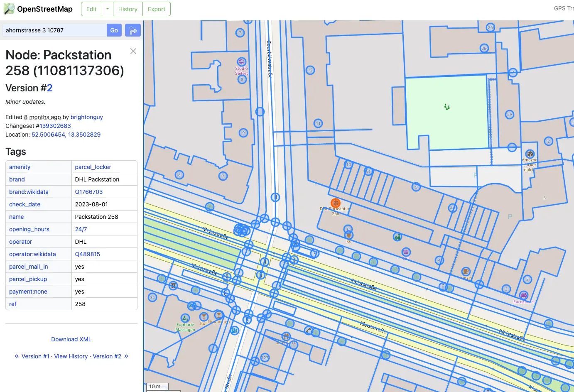574x392 pixels.
Task: Click the bottom Version #2 » link
Action: tap(110, 356)
